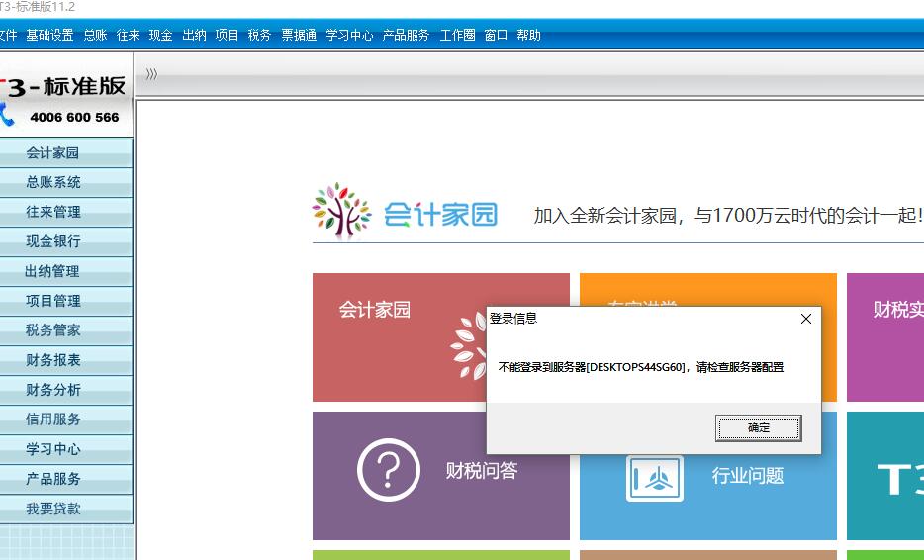Screen dimensions: 924x560
Task: Select 会计家园 in the left sidebar
Action: pos(66,153)
